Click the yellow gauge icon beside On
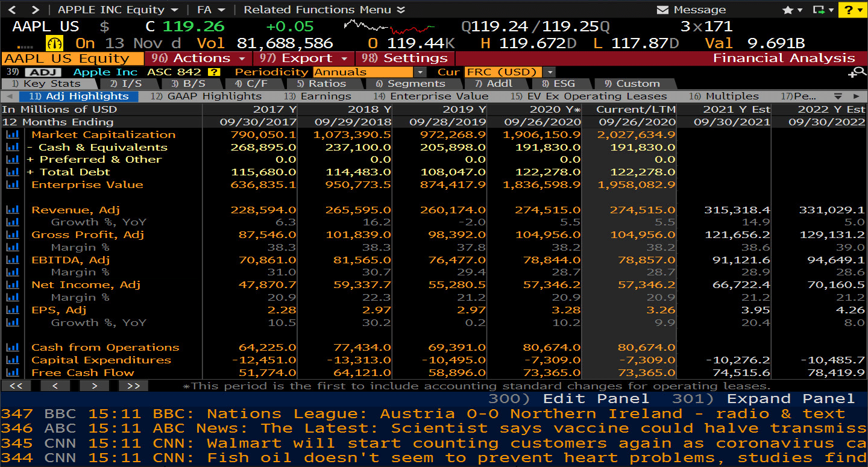This screenshot has width=868, height=467. 55,43
